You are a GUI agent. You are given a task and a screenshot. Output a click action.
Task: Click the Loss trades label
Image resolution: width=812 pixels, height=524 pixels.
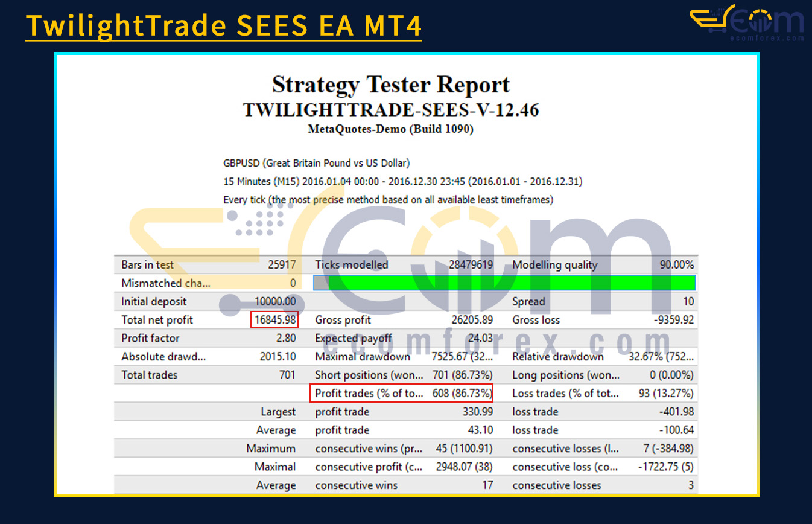(x=565, y=394)
